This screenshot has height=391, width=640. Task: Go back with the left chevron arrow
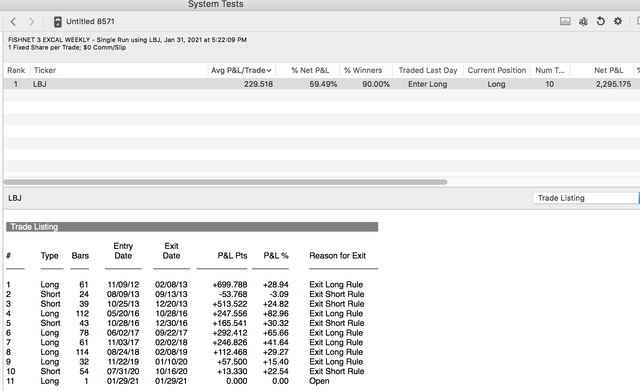(13, 22)
